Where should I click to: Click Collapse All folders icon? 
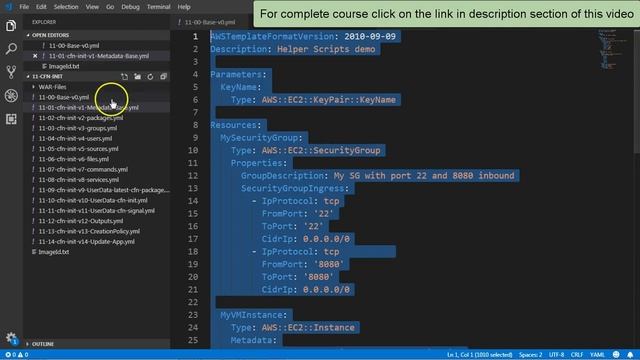(163, 76)
